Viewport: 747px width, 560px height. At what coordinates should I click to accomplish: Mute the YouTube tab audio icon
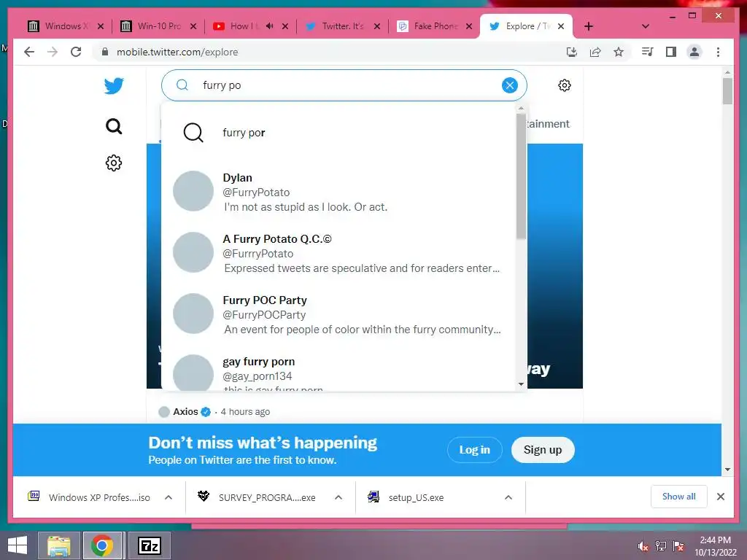point(270,26)
